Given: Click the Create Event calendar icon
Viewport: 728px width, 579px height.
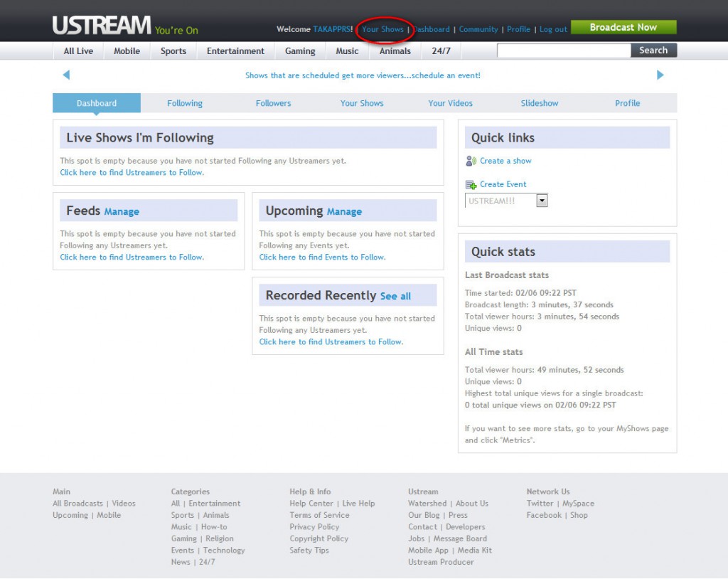Looking at the screenshot, I should point(471,184).
